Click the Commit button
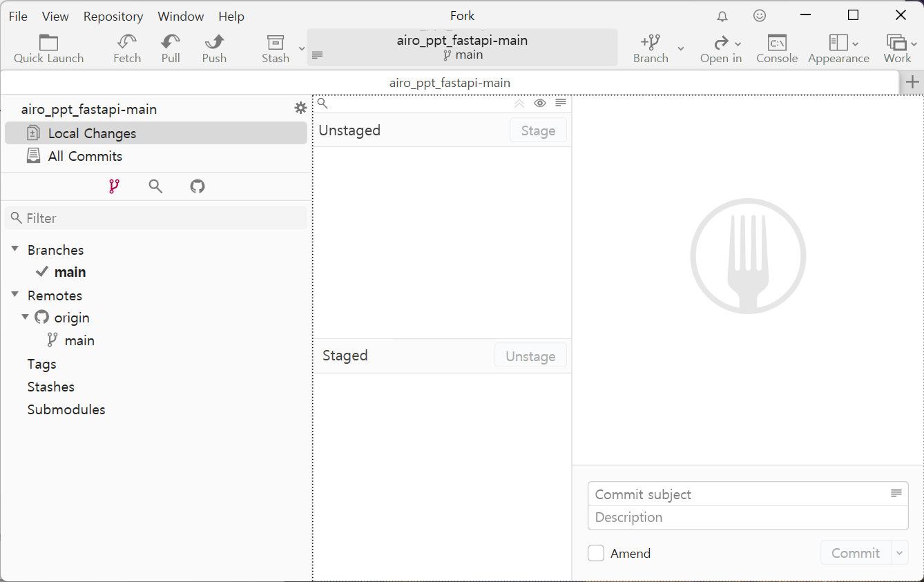Image resolution: width=924 pixels, height=582 pixels. pos(856,553)
